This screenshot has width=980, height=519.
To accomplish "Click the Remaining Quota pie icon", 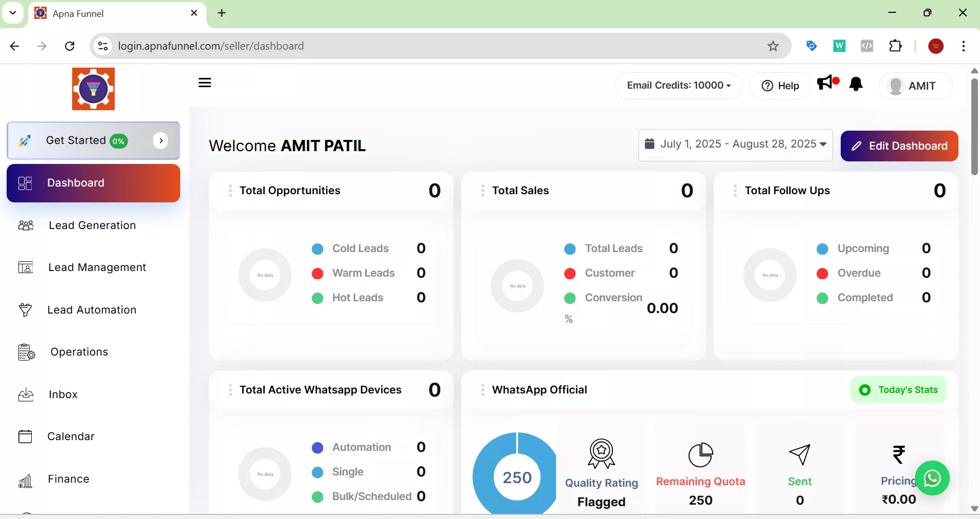I will 700,455.
